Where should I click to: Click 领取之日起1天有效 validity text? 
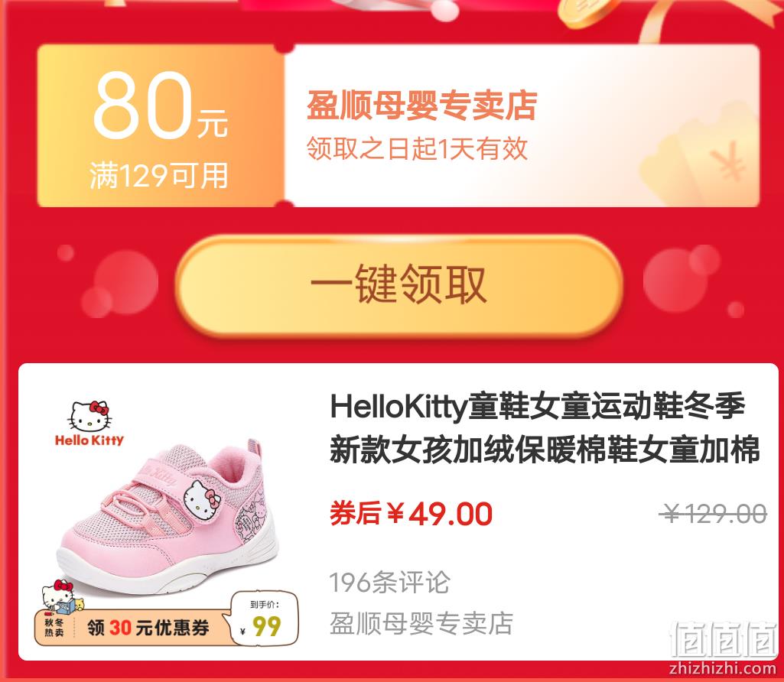(417, 148)
